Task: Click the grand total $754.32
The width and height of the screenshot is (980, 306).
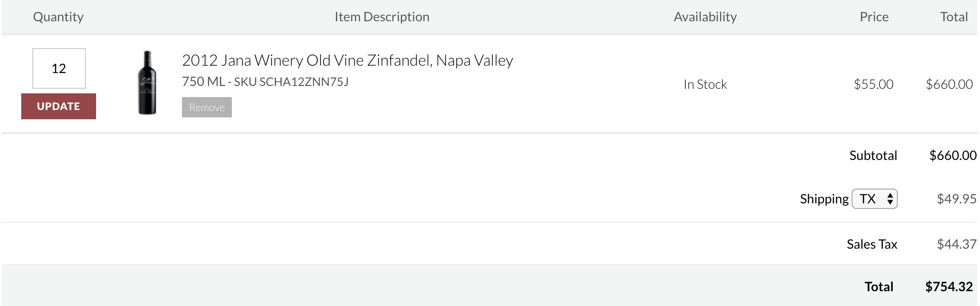Action: coord(949,287)
